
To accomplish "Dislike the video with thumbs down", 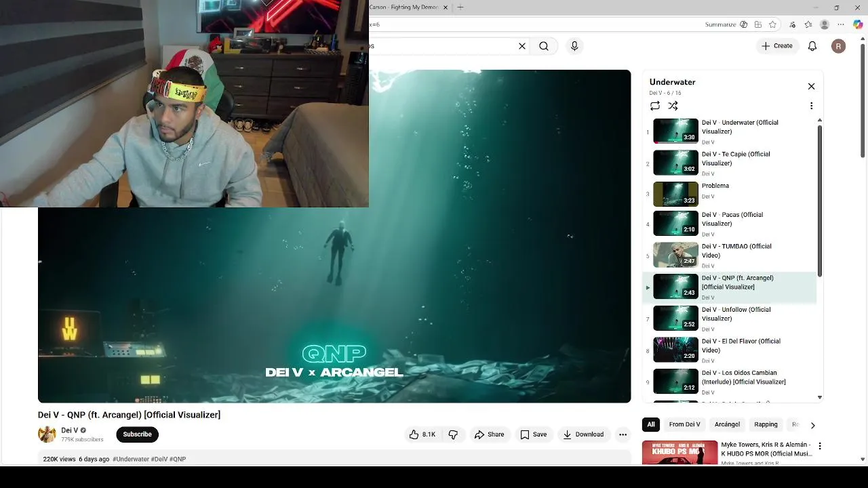I will tap(453, 434).
